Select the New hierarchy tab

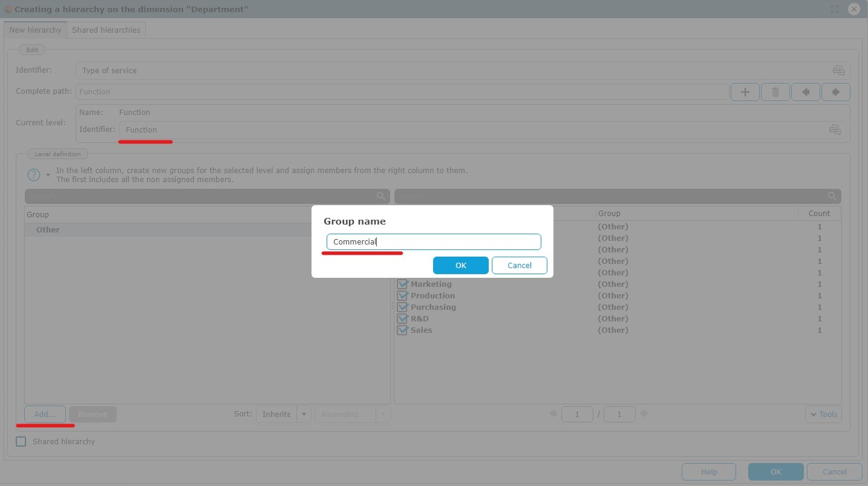tap(35, 30)
